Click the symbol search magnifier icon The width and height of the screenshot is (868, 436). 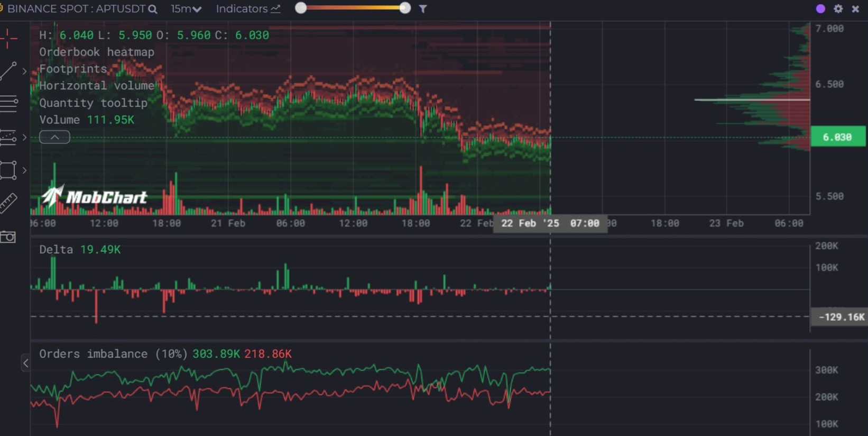153,9
